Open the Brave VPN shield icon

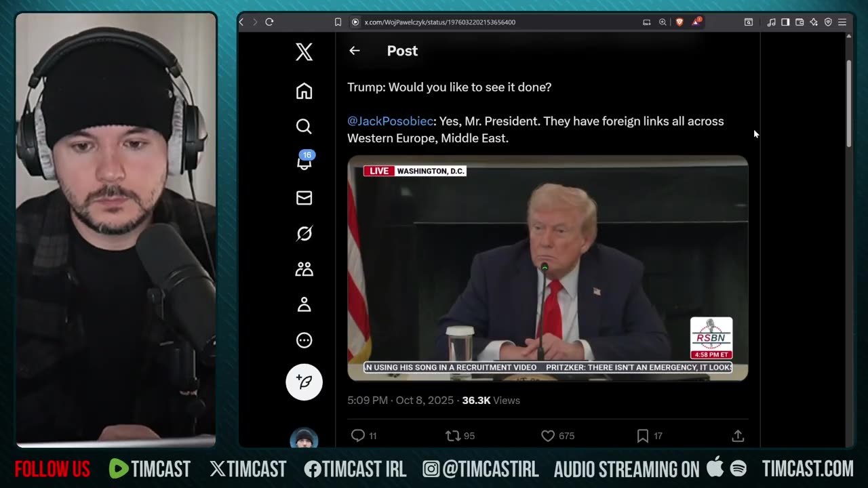pyautogui.click(x=828, y=22)
